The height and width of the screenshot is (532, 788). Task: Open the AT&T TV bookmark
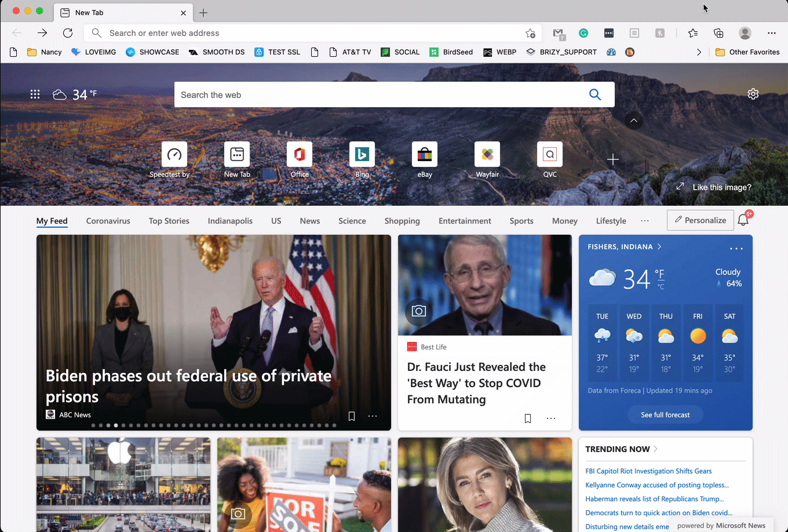click(350, 52)
